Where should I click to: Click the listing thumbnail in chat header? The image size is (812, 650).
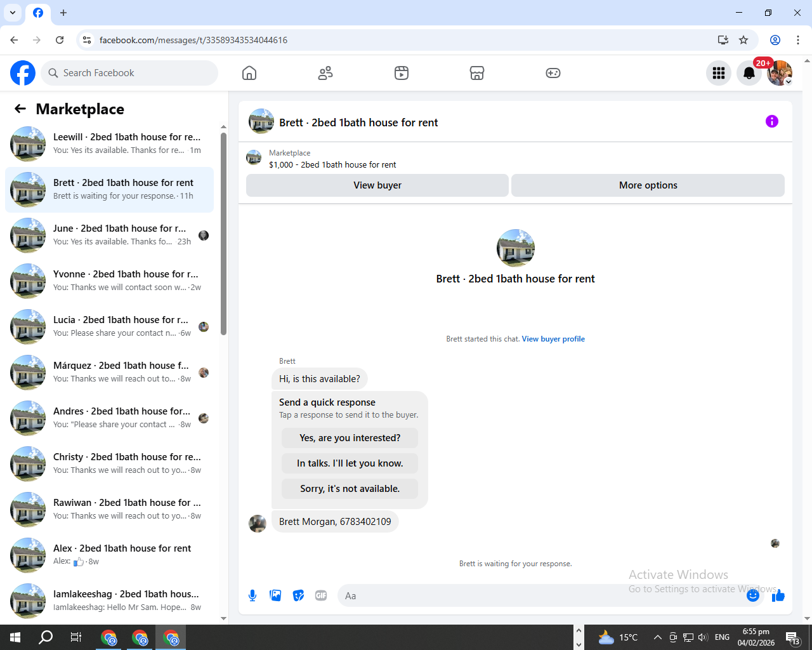click(261, 121)
